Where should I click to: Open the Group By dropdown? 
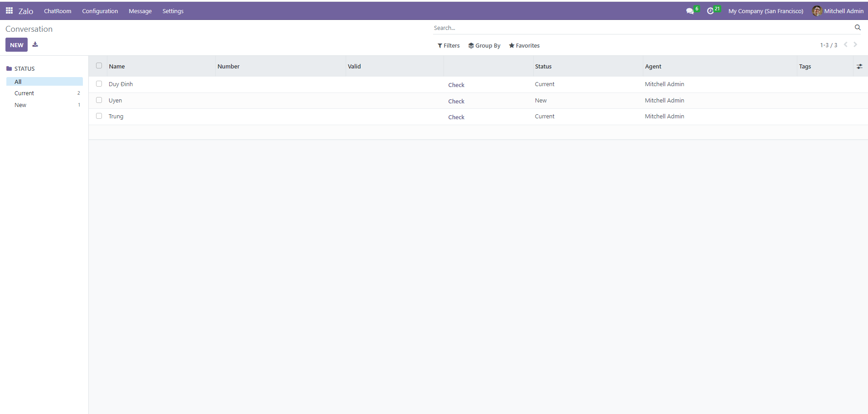[x=484, y=45]
